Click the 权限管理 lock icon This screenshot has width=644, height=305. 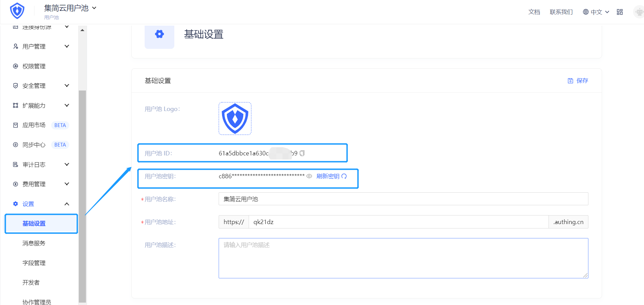[x=15, y=66]
